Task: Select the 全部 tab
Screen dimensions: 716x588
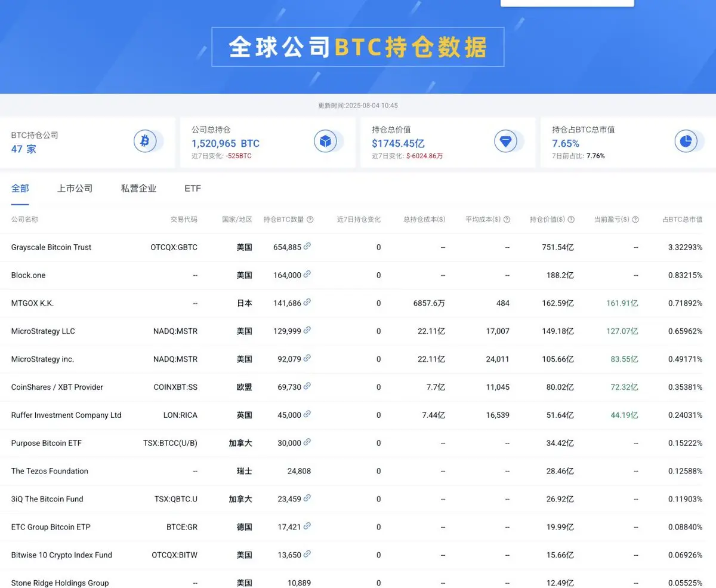Action: click(x=20, y=189)
